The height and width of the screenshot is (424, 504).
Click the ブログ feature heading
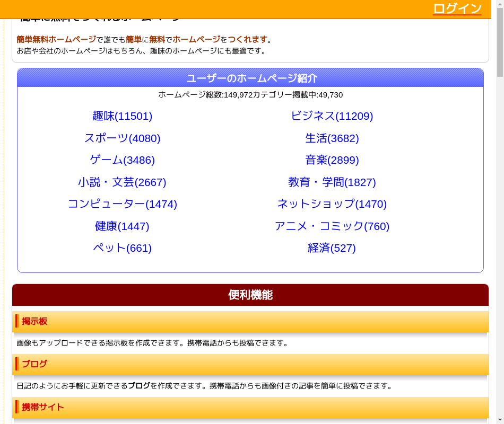[34, 364]
